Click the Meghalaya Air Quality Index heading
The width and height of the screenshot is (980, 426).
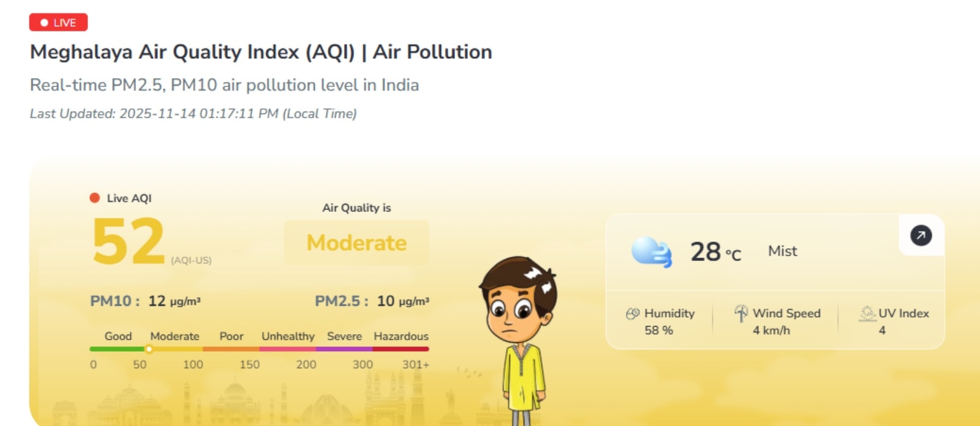click(x=261, y=52)
